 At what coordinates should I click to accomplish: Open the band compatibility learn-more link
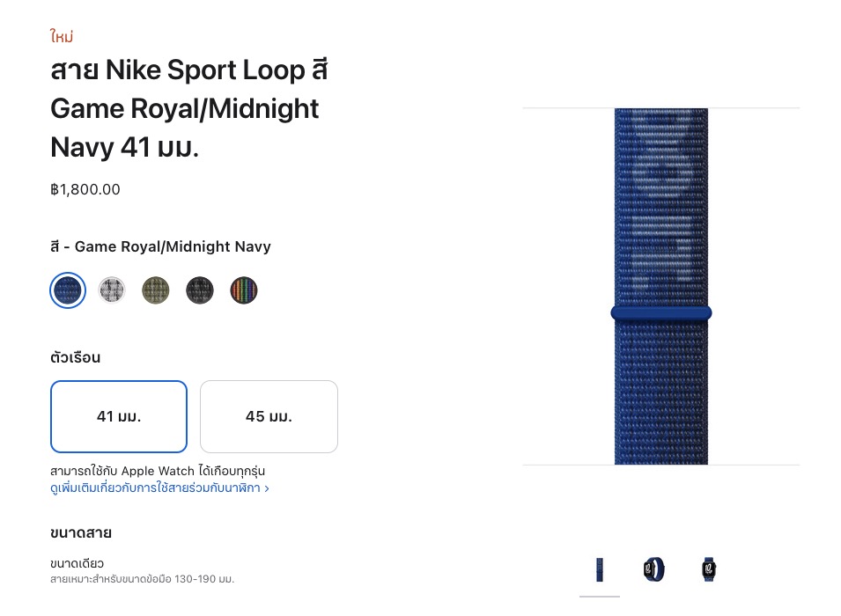click(x=159, y=488)
